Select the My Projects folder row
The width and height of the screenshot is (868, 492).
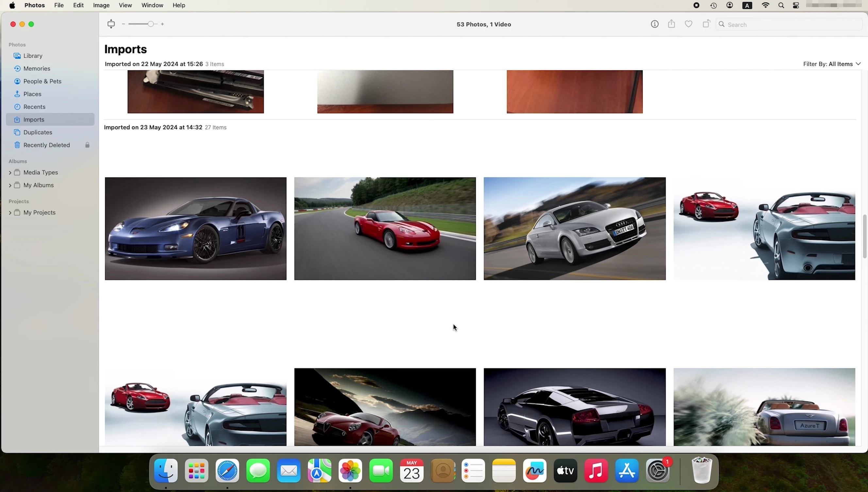tap(50, 212)
